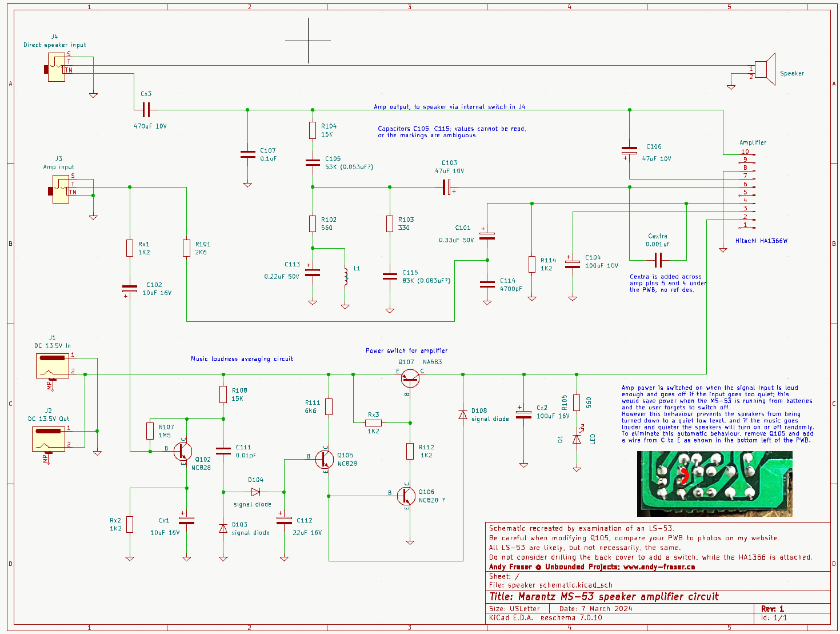Click the 'Power switch for amplifier' label
Screen dimensions: 840x634
click(407, 350)
